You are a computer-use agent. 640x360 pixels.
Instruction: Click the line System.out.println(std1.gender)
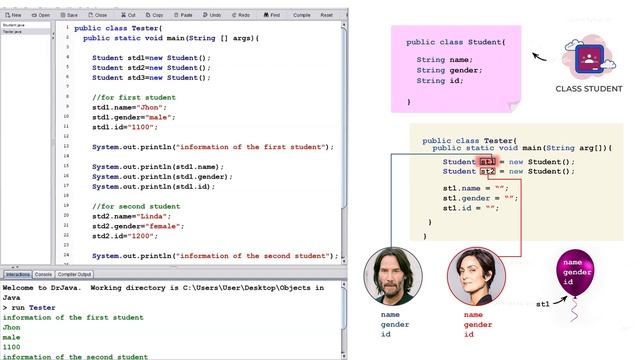[162, 177]
